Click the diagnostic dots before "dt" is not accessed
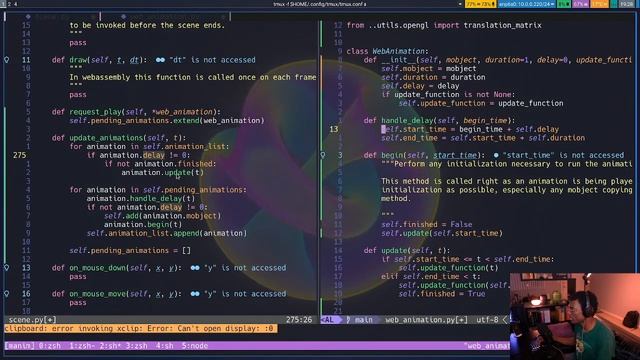 pos(160,60)
